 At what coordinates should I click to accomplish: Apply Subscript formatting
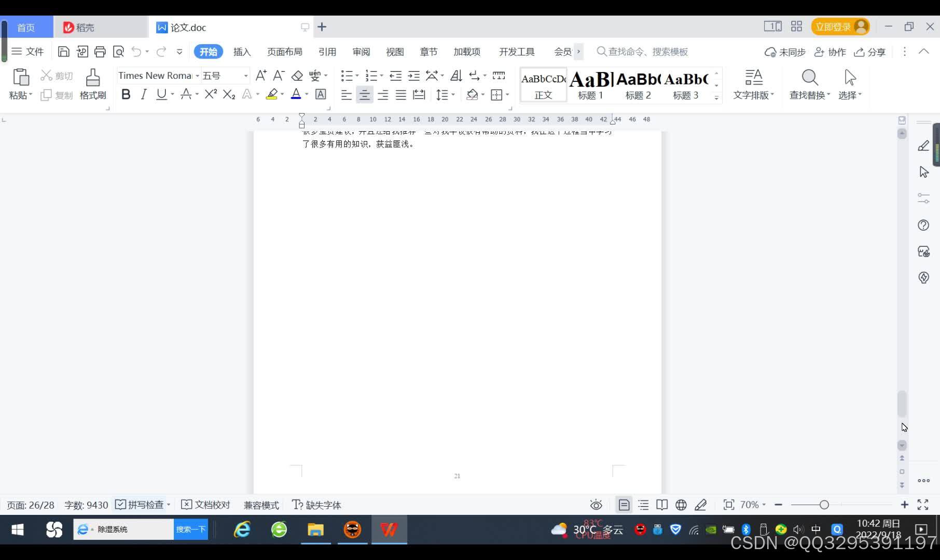(x=229, y=94)
